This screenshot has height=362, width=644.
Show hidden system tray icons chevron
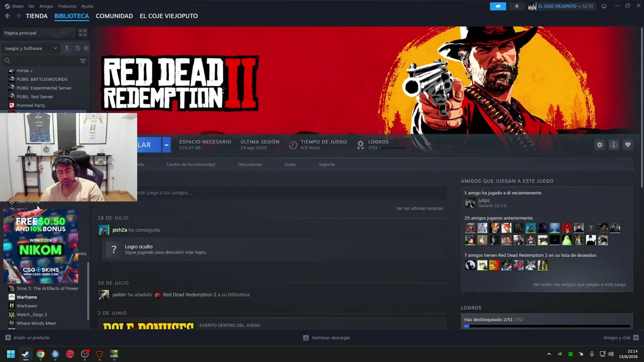549,354
